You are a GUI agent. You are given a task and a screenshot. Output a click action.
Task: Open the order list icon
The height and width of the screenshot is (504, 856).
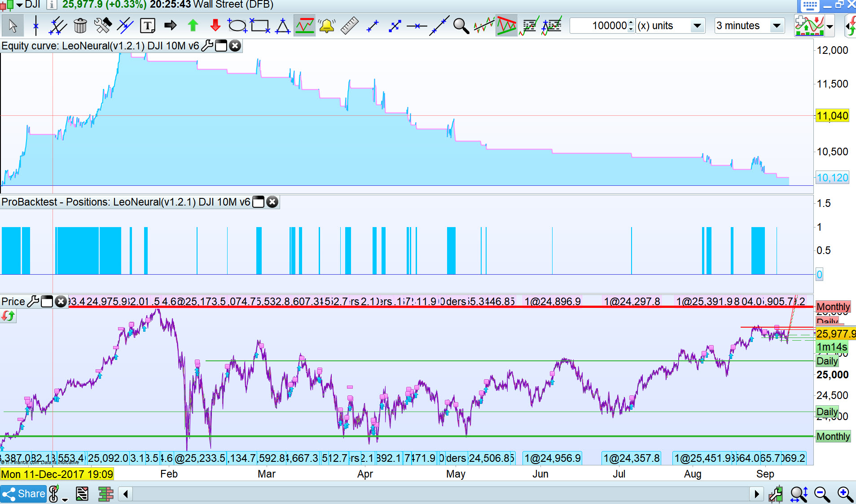82,494
